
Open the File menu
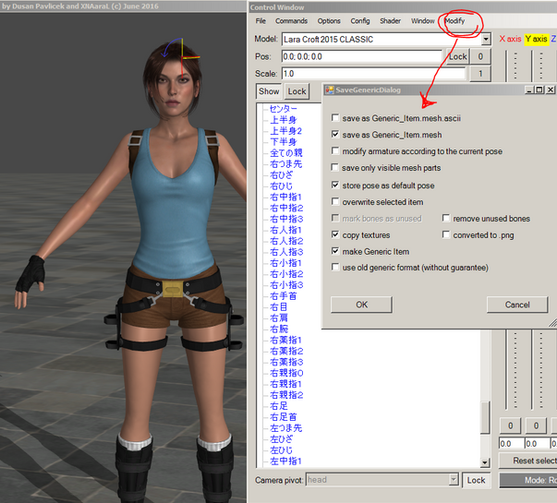pos(260,21)
